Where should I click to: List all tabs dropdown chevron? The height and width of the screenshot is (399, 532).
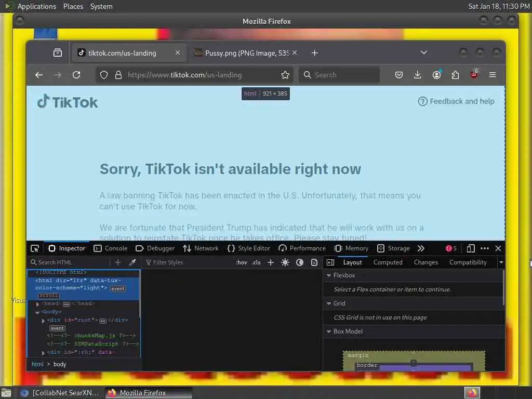point(424,52)
